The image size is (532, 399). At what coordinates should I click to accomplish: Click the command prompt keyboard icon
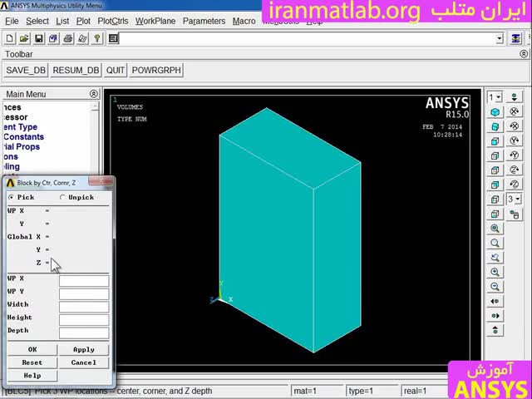pyautogui.click(x=113, y=38)
